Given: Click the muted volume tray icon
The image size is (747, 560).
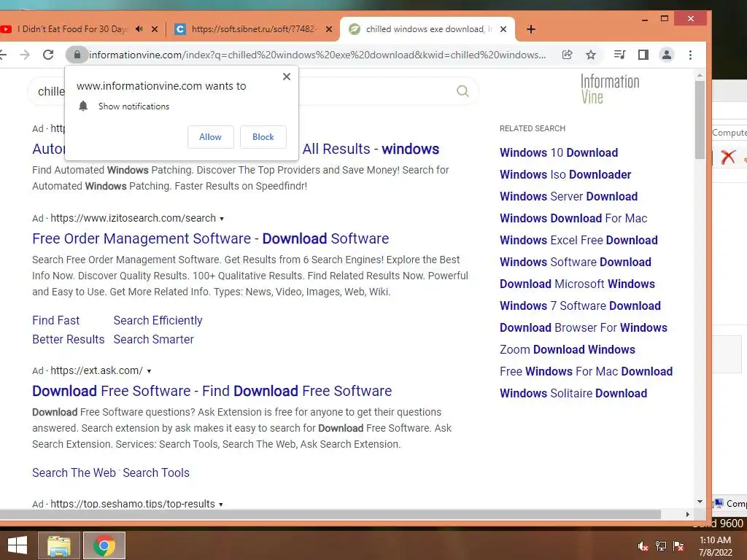Looking at the screenshot, I should tap(643, 546).
